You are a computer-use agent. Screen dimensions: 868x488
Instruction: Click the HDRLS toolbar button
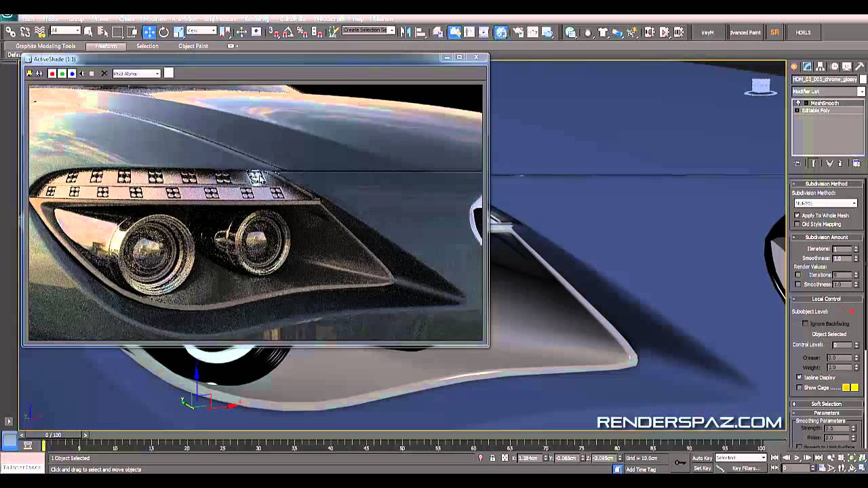point(803,33)
